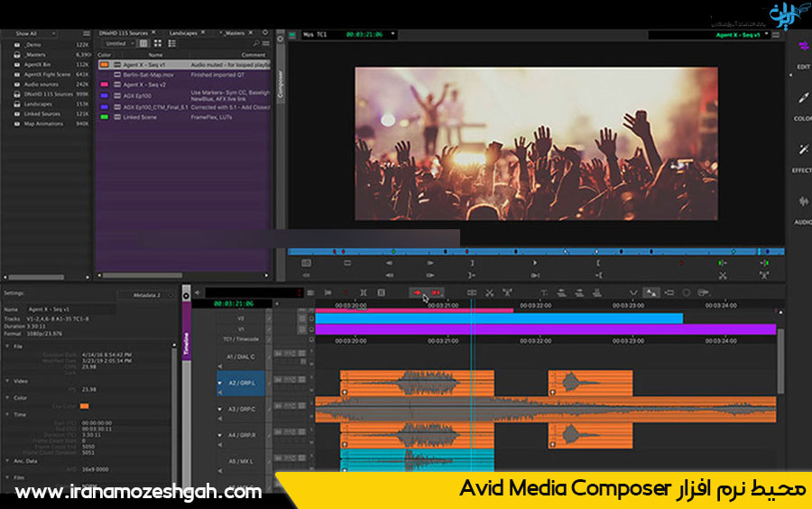Image resolution: width=812 pixels, height=509 pixels.
Task: Switch bin to Text view icon
Action: tap(143, 43)
